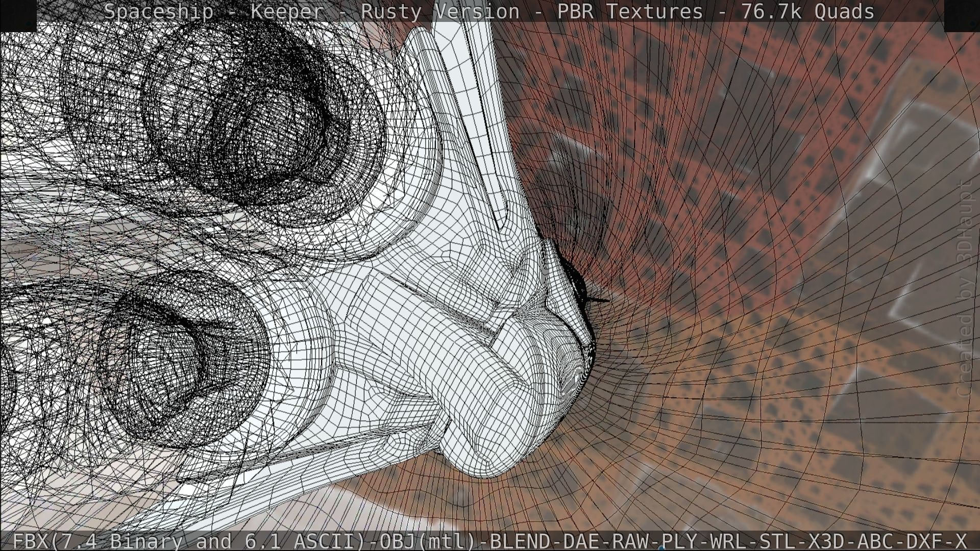Click the dark square in top-left corner
Screen dimensions: 980x551
pos(18,15)
